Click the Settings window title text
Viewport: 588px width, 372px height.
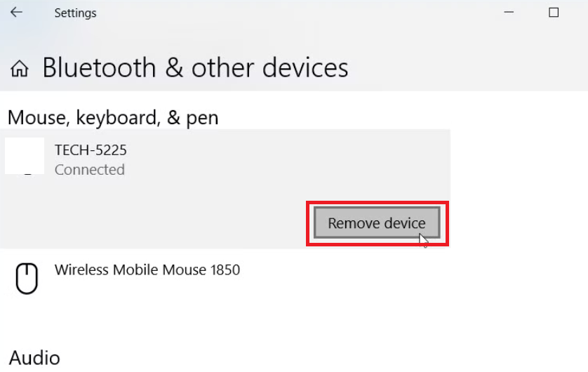(75, 13)
